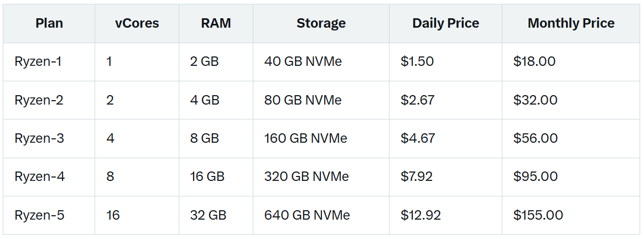The width and height of the screenshot is (644, 239).
Task: Select the Daily Price column header
Action: tap(445, 23)
